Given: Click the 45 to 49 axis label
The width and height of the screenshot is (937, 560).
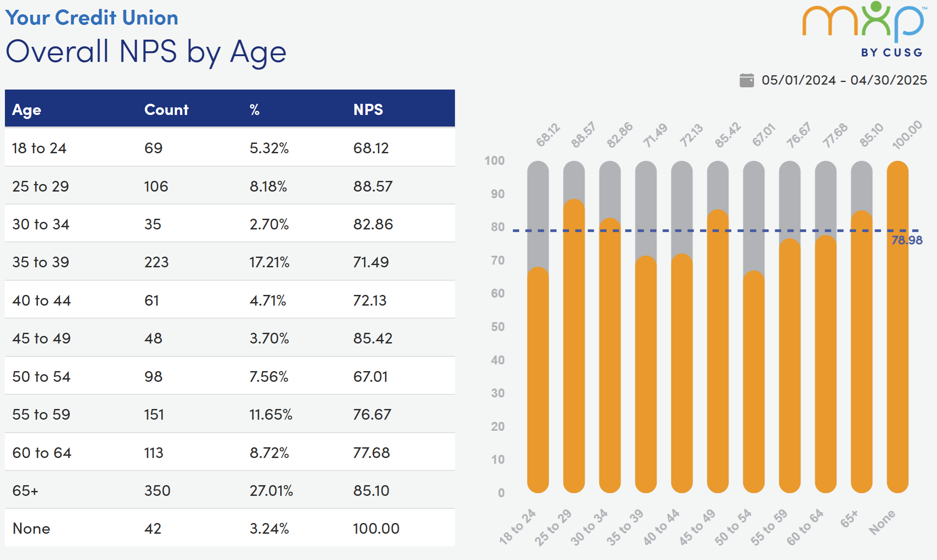Looking at the screenshot, I should coord(697,527).
